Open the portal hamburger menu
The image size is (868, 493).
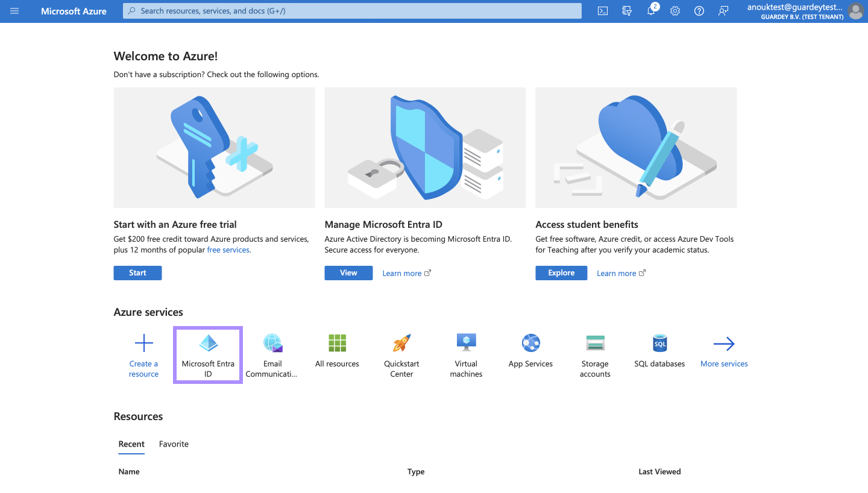tap(14, 11)
